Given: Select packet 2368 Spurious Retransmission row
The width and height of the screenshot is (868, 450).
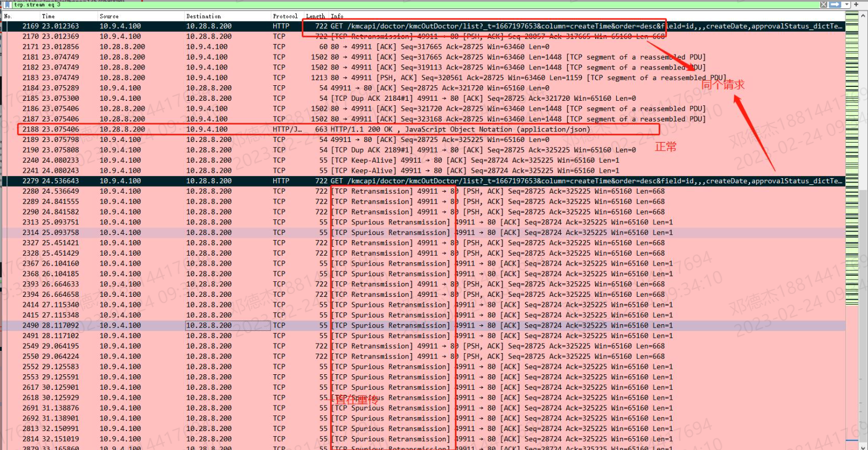Looking at the screenshot, I should click(423, 273).
